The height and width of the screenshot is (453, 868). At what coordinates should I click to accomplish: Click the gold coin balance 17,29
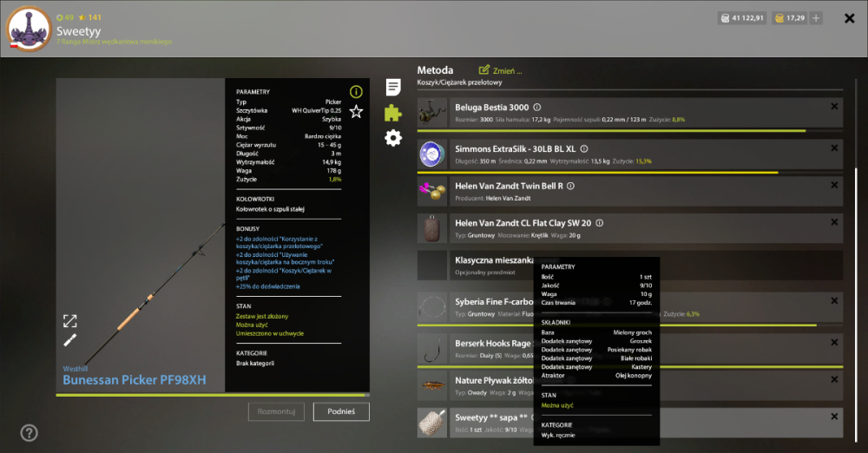coord(790,18)
